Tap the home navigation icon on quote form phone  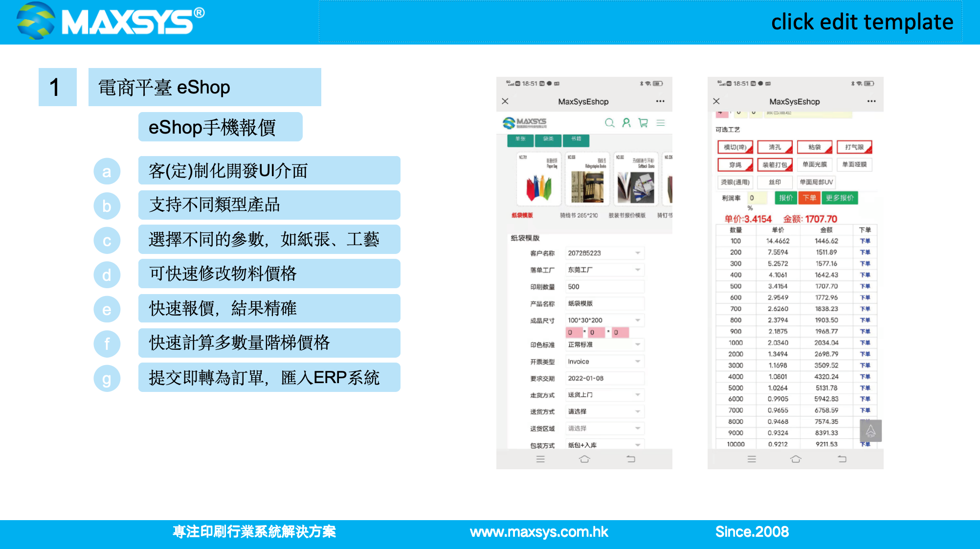tap(584, 459)
